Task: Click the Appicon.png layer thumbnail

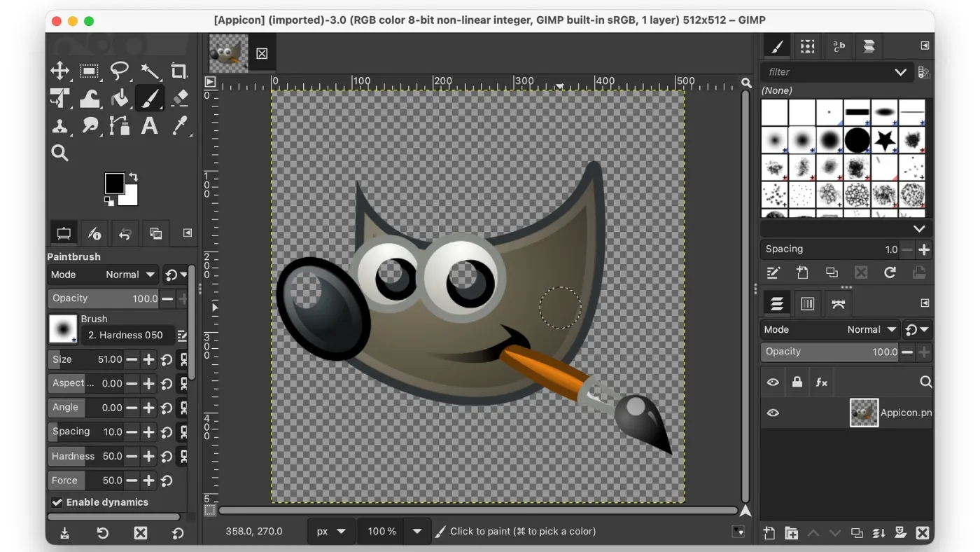Action: tap(864, 413)
